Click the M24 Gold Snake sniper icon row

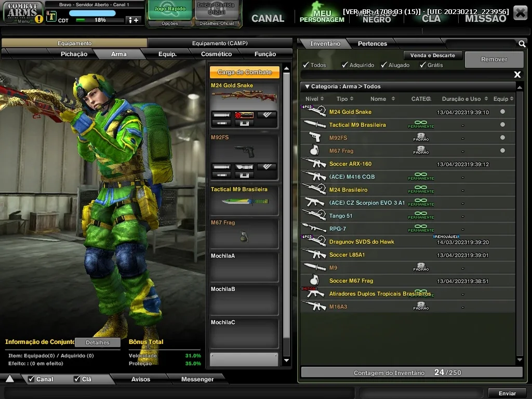[314, 112]
